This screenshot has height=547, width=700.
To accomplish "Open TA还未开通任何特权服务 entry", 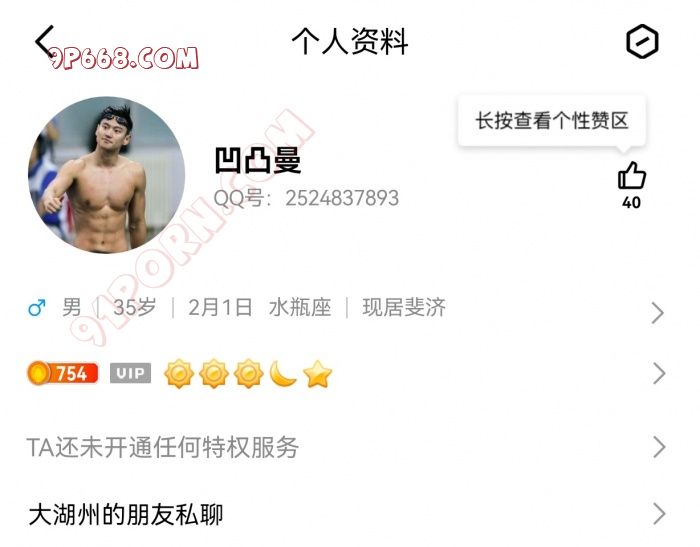I will tap(163, 447).
